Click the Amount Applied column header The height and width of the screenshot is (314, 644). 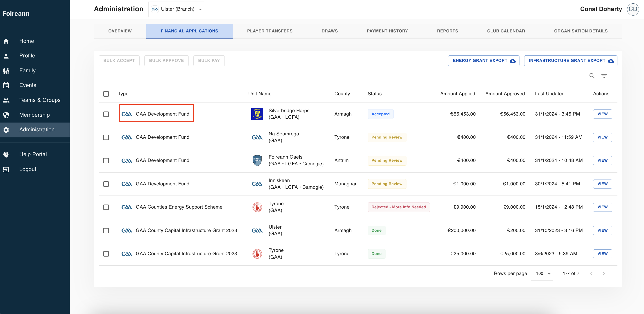point(458,94)
